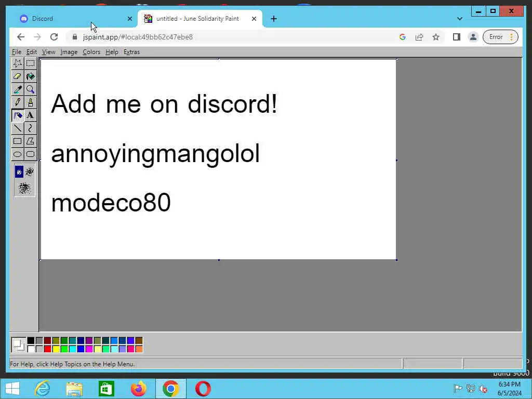The width and height of the screenshot is (532, 399).
Task: Choose the small airbrush spray size
Action: 19,172
